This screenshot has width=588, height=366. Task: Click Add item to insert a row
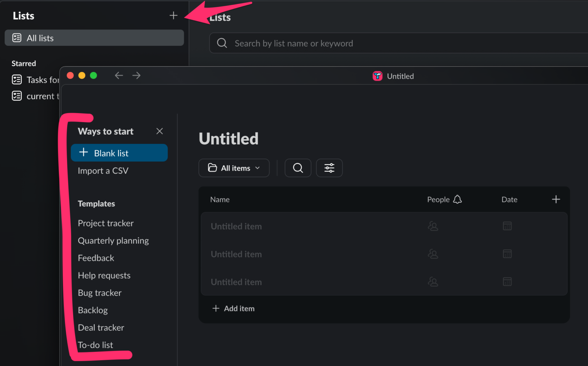click(233, 308)
